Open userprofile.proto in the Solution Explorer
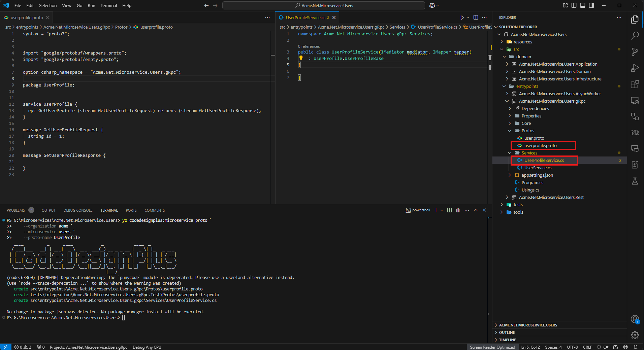This screenshot has height=350, width=644. click(x=540, y=145)
